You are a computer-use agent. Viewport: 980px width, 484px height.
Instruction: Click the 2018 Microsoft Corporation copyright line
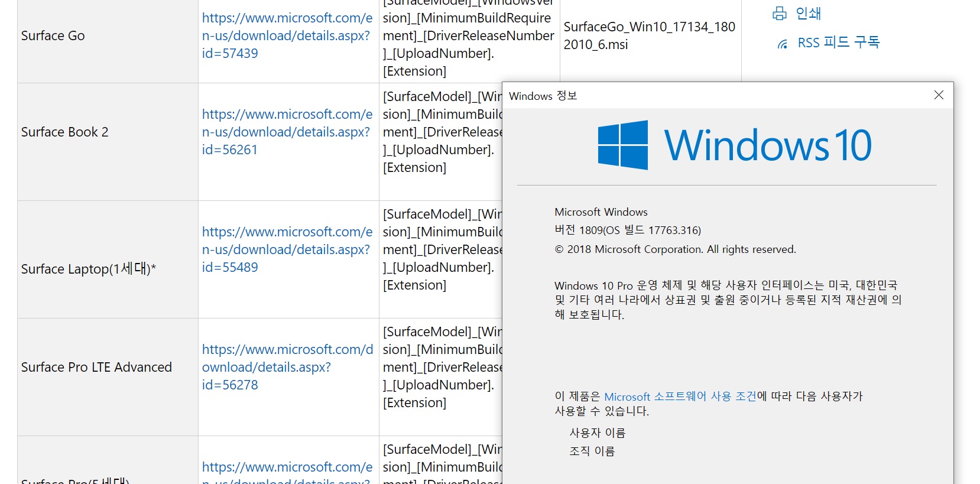click(x=675, y=249)
